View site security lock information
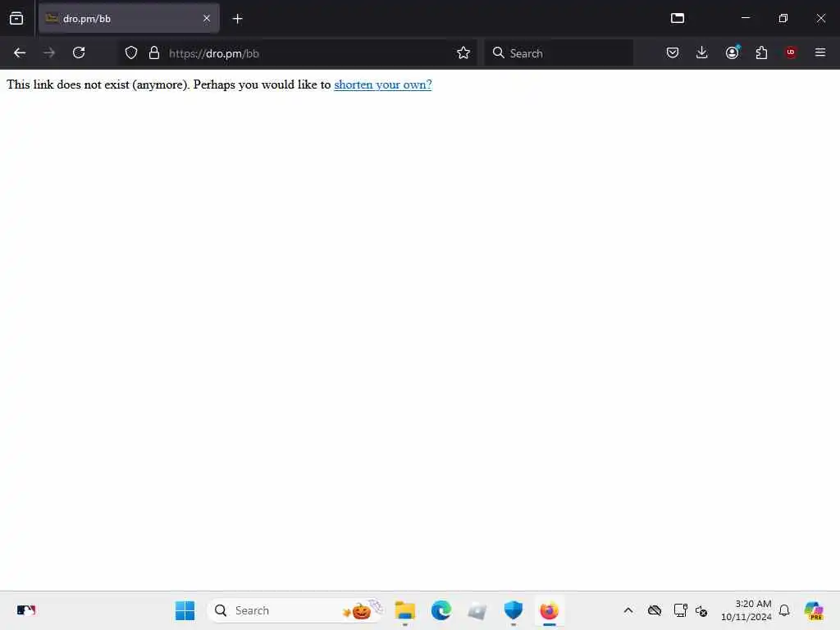Screen dimensions: 840x630 pos(154,53)
